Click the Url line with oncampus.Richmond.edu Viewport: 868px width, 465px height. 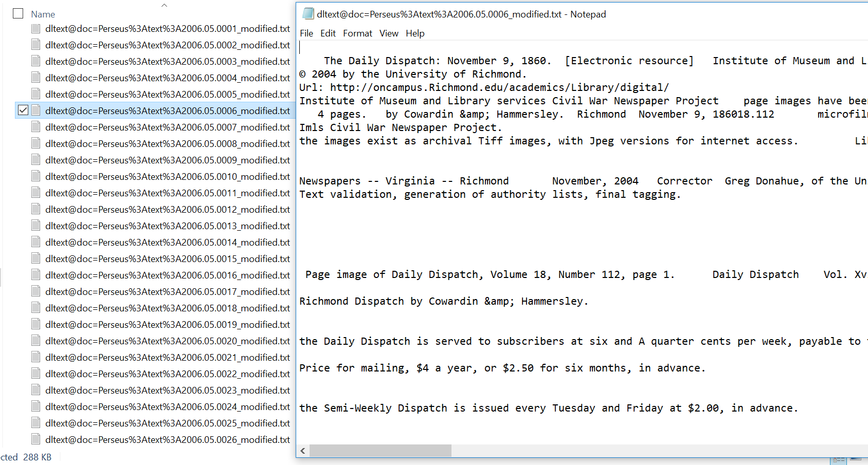click(484, 87)
